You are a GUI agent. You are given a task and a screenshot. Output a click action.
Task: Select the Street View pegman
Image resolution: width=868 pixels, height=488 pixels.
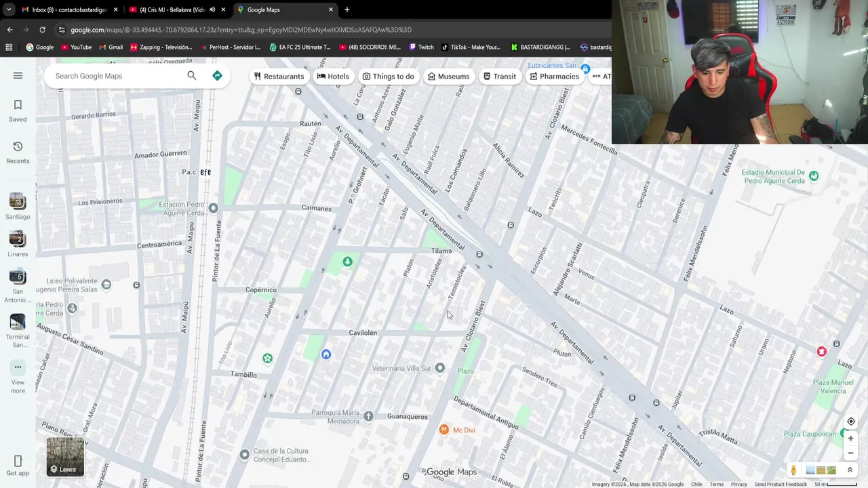(x=793, y=470)
